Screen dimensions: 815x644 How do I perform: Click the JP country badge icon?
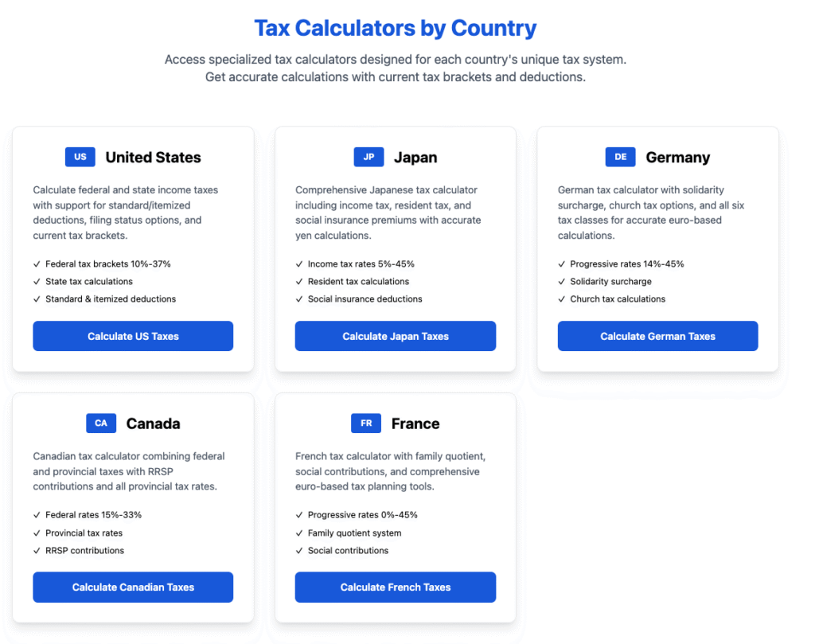tap(369, 157)
